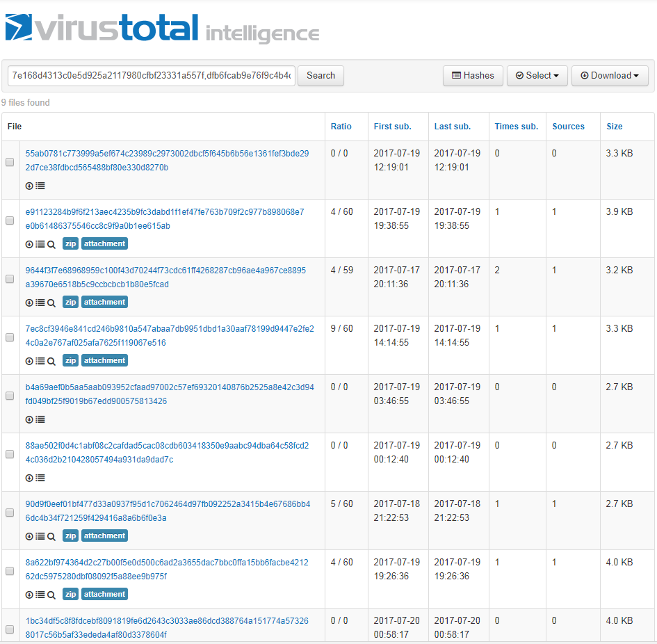Click the '9 / 60' ratio value
657x644 pixels.
pos(341,329)
